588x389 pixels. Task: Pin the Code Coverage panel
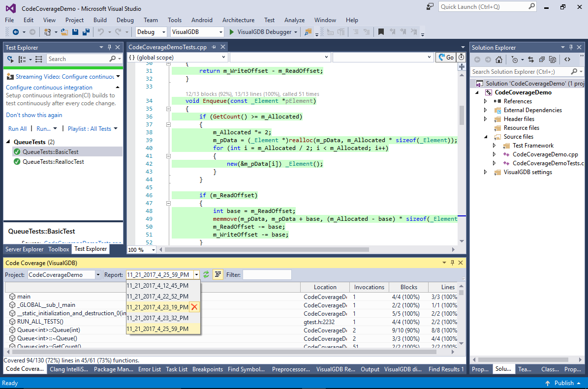452,263
